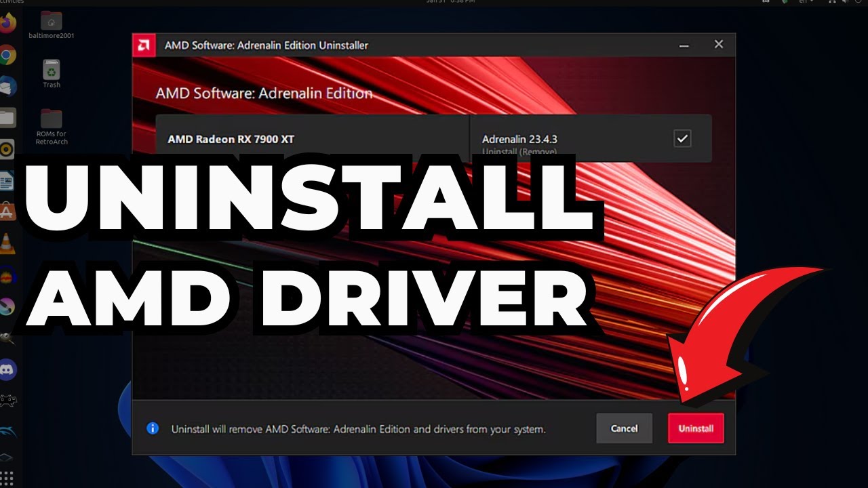Select the AMD Radeon RX 7900 XT text

point(231,139)
